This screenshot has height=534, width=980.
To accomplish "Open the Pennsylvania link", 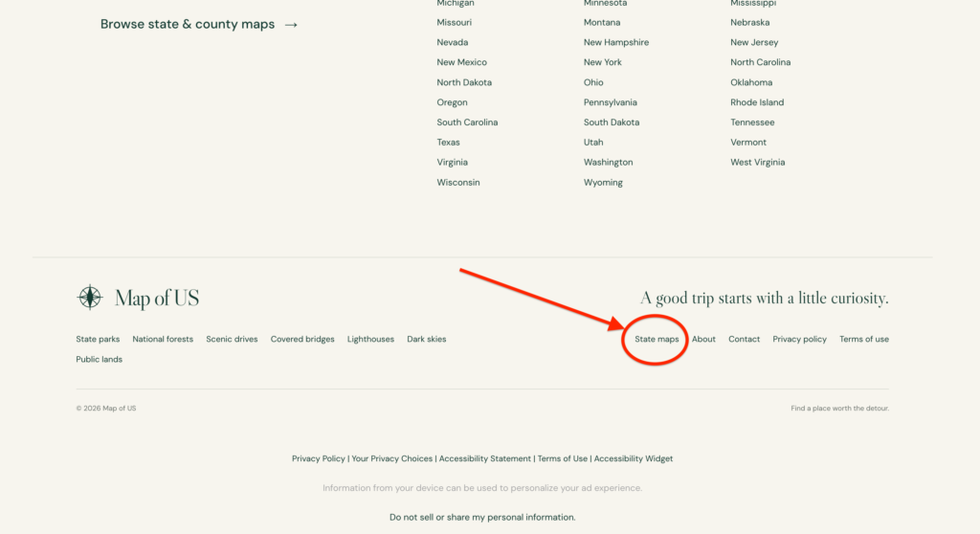I will (x=611, y=102).
